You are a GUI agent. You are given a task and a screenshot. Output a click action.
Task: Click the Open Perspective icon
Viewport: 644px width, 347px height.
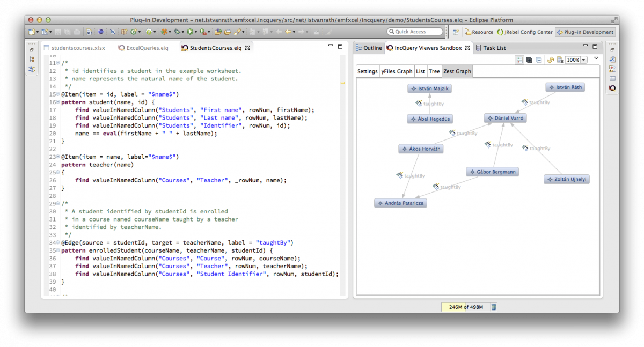pyautogui.click(x=456, y=32)
